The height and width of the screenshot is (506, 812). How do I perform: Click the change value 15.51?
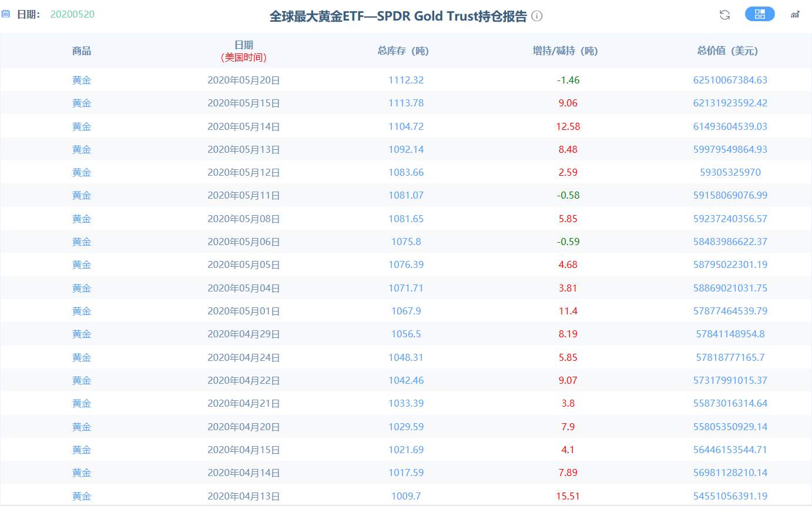click(x=568, y=496)
